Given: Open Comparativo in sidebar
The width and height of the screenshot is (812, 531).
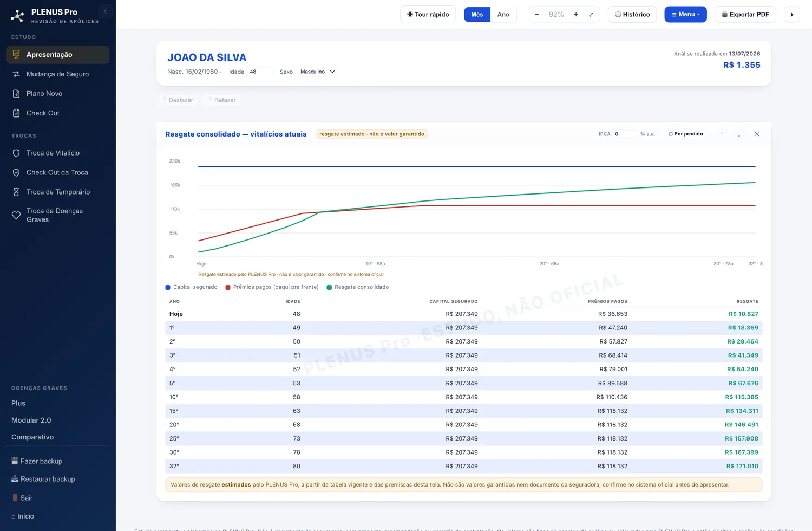Looking at the screenshot, I should coord(32,437).
